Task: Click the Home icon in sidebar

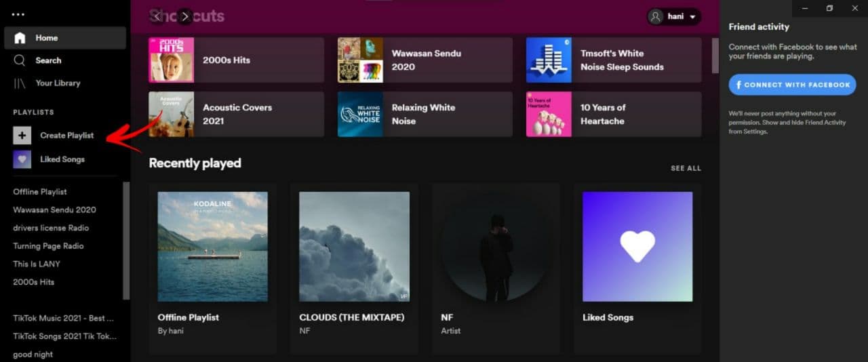Action: click(20, 38)
